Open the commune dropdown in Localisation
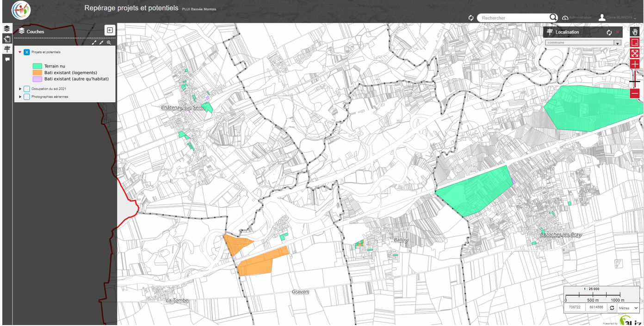The width and height of the screenshot is (644, 326). (617, 43)
